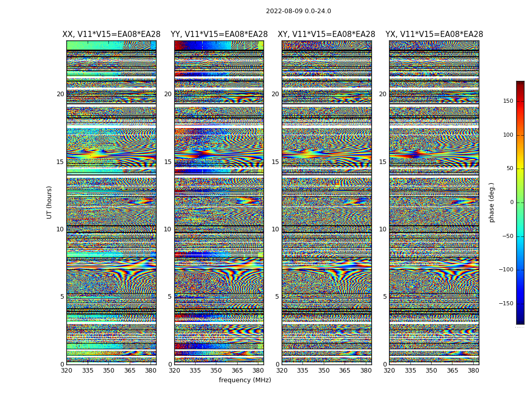Click the UT (hours) axis label
Image resolution: width=532 pixels, height=405 pixels.
[49, 202]
